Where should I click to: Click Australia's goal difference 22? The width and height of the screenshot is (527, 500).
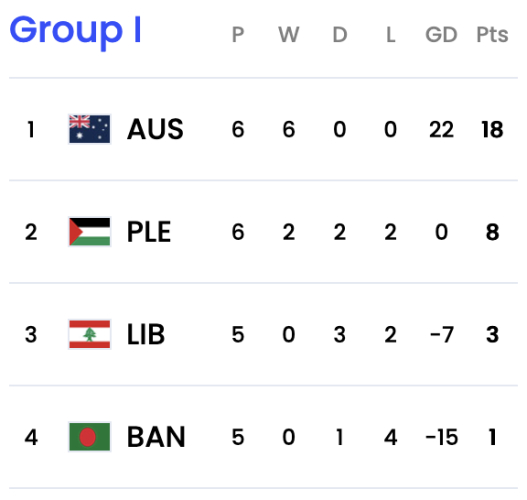[x=441, y=129]
